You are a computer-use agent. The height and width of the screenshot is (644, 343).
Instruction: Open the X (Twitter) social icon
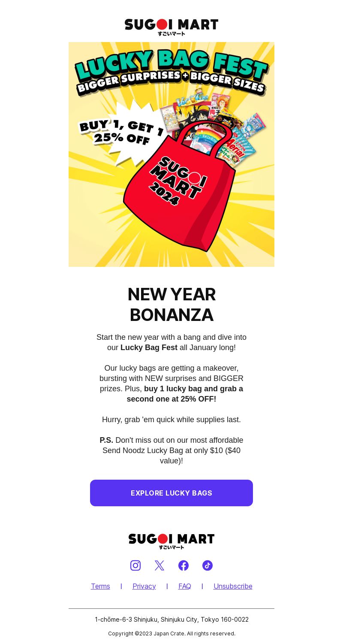159,565
